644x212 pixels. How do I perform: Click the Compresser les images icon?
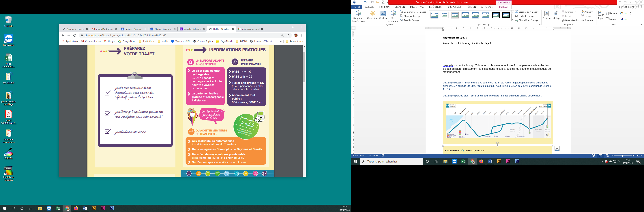pos(402,12)
